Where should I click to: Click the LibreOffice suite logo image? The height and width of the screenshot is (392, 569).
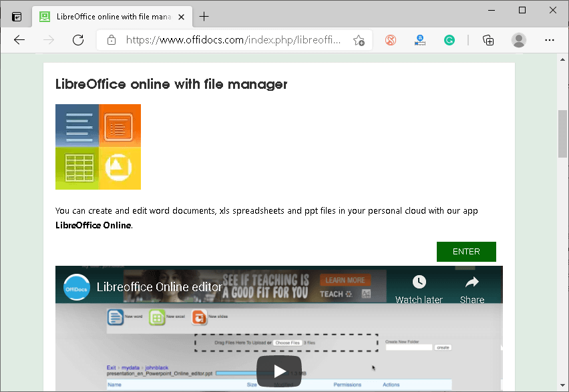point(98,147)
